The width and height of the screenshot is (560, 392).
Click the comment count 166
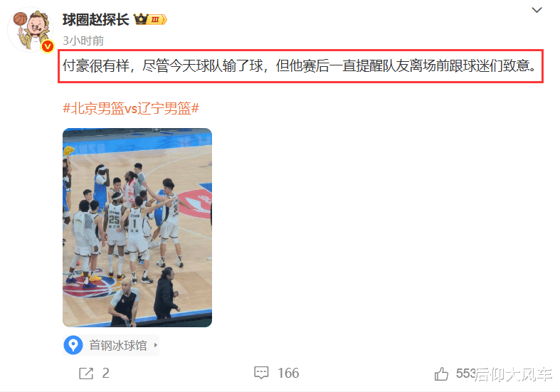[x=288, y=373]
